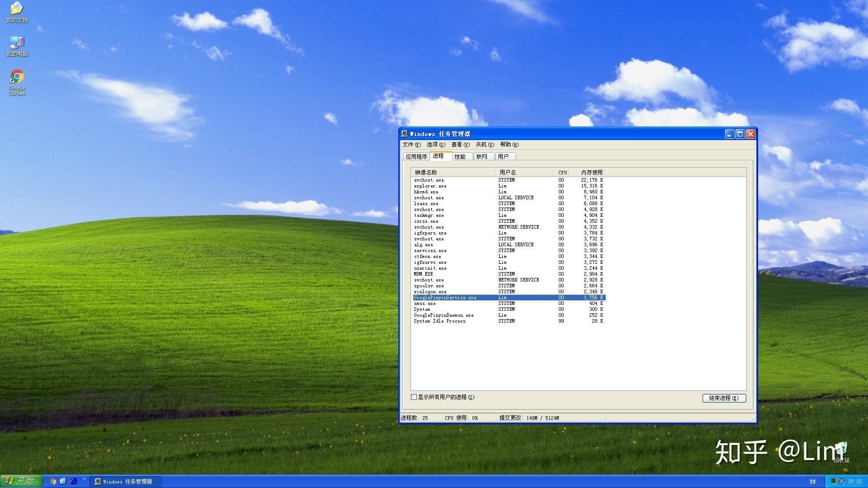868x488 pixels.
Task: Select the taskmgr.exe process row
Action: [509, 216]
